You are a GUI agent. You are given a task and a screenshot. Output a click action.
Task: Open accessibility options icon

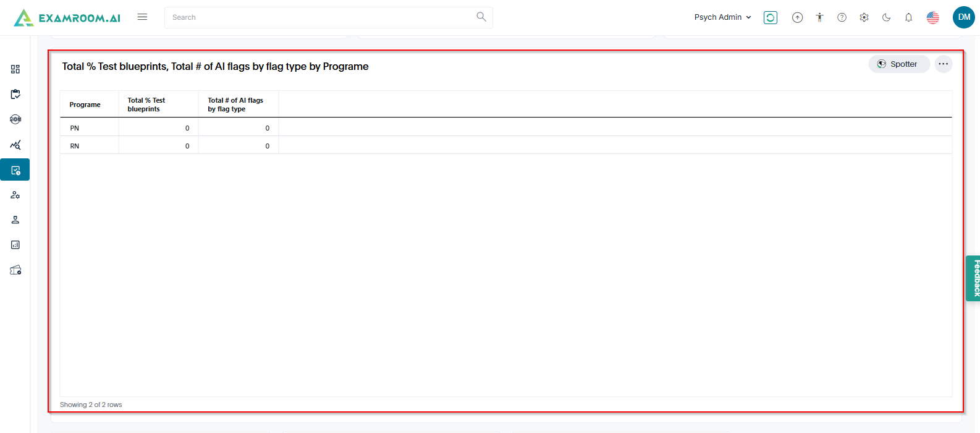(820, 17)
